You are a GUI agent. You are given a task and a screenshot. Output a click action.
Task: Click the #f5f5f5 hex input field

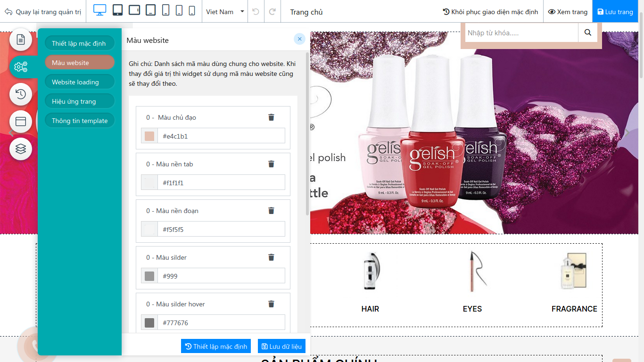pyautogui.click(x=221, y=229)
